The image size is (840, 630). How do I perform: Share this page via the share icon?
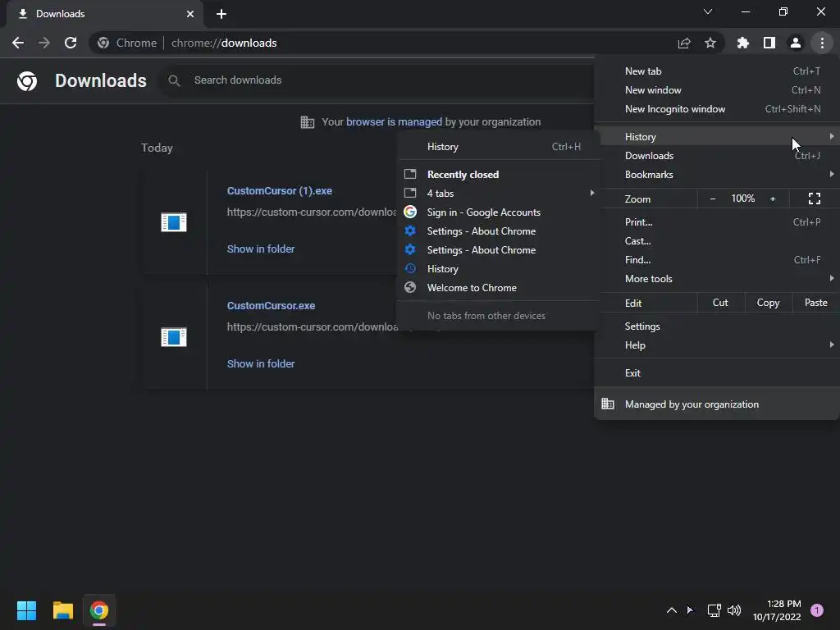[684, 43]
